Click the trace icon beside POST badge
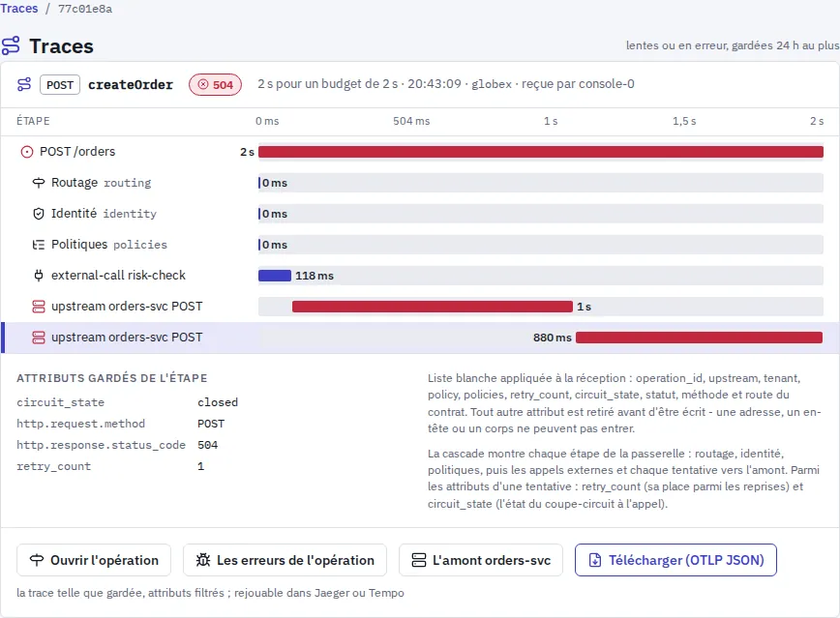The height and width of the screenshot is (618, 840). click(x=24, y=84)
